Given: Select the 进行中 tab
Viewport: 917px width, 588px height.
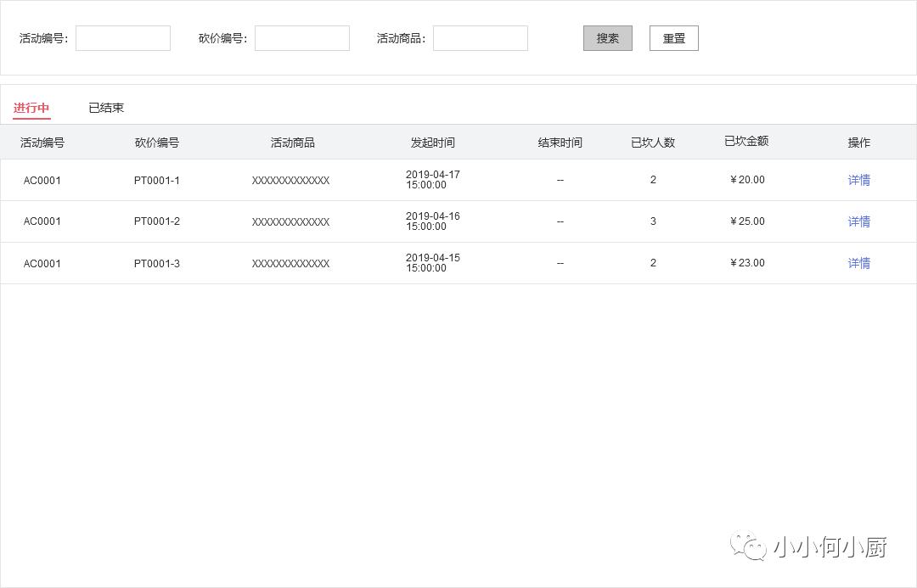Looking at the screenshot, I should click(x=31, y=107).
